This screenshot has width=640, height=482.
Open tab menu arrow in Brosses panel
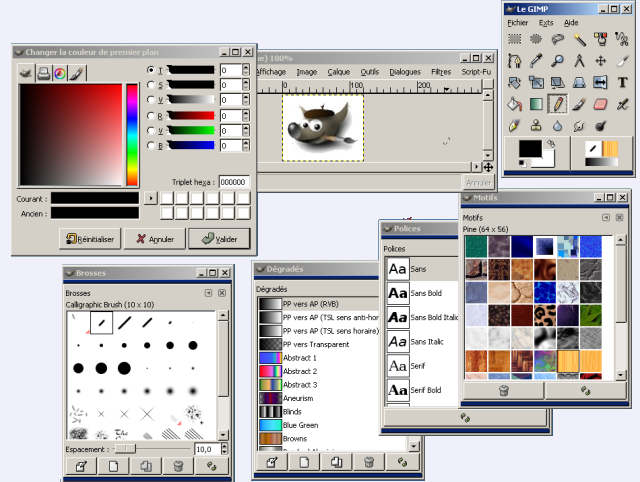(x=208, y=293)
